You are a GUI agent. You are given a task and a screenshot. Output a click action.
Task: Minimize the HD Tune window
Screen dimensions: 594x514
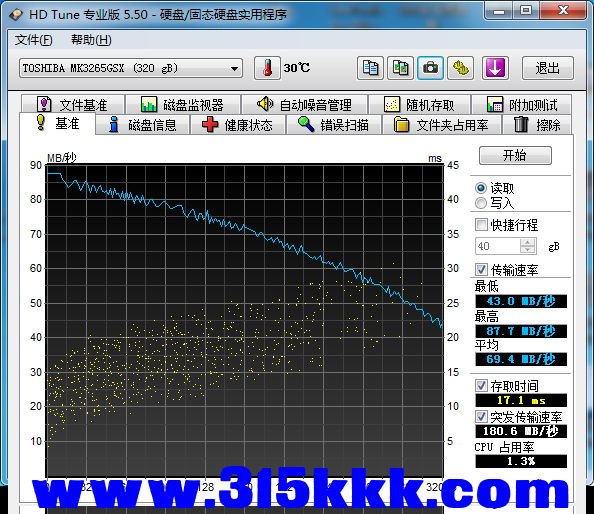(499, 11)
